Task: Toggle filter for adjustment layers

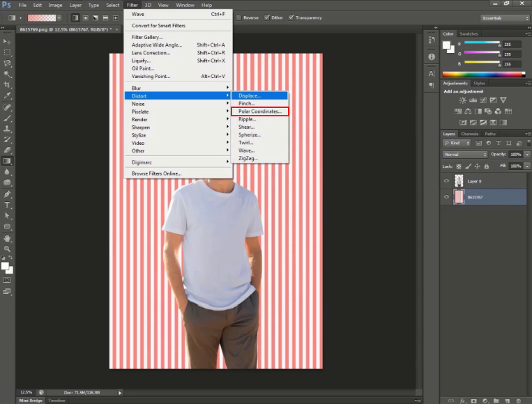Action: tap(489, 143)
